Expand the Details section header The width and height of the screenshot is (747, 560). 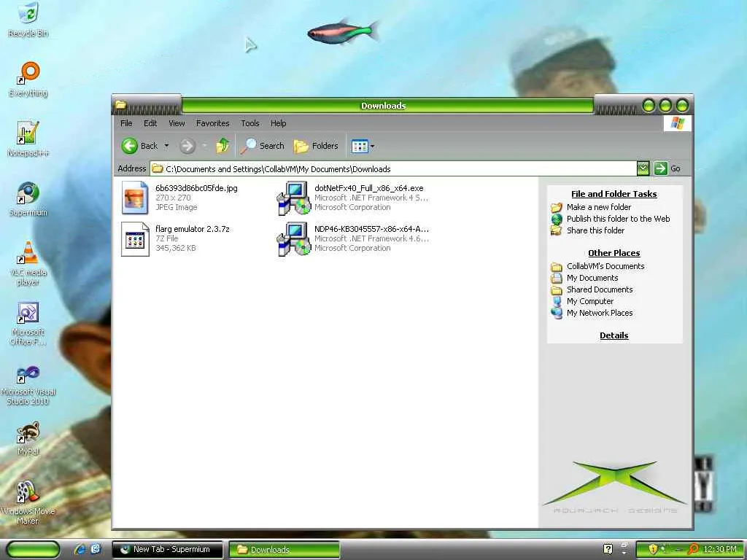614,335
